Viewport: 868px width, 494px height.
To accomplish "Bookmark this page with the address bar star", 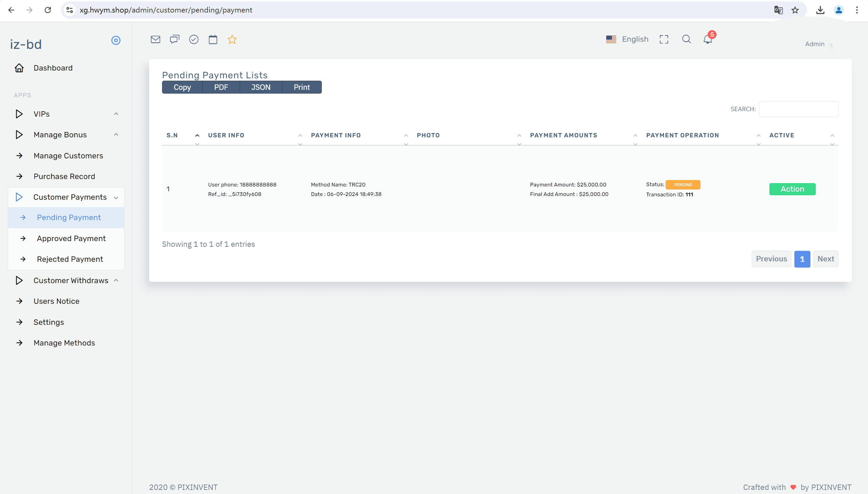I will pos(795,10).
